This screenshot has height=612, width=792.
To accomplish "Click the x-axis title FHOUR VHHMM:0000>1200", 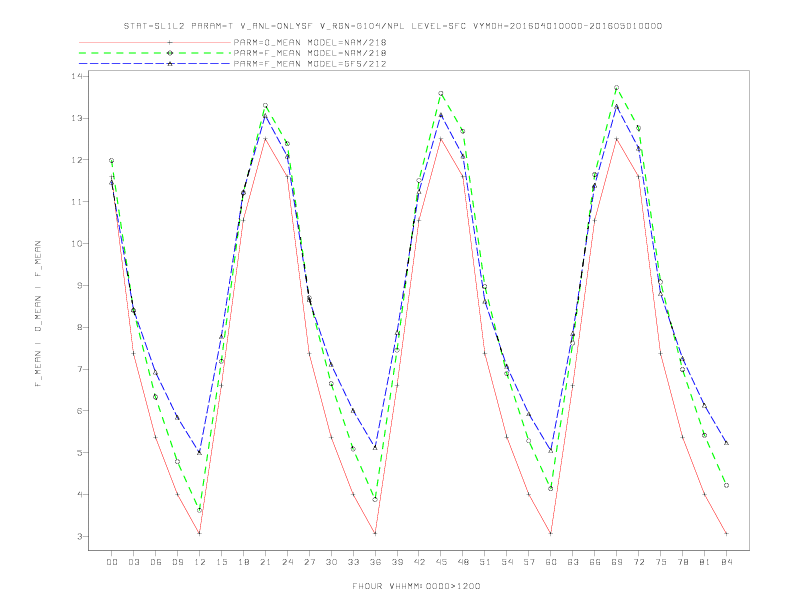I will 416,586.
